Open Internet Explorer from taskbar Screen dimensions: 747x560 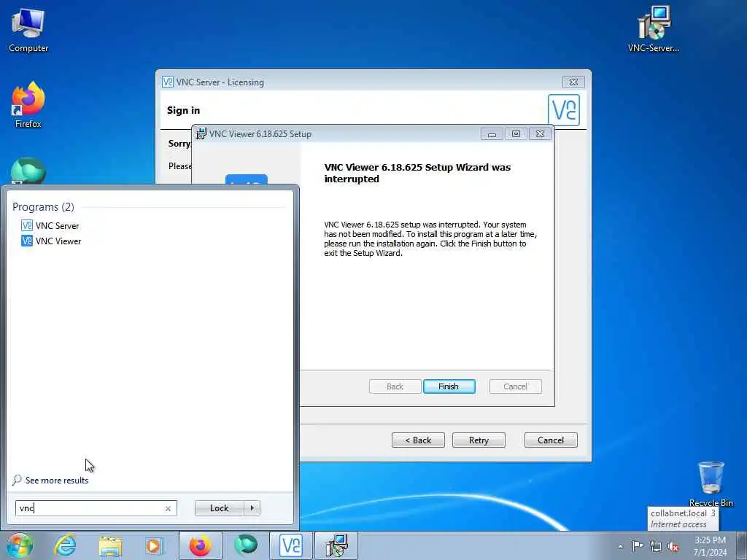[x=65, y=545]
